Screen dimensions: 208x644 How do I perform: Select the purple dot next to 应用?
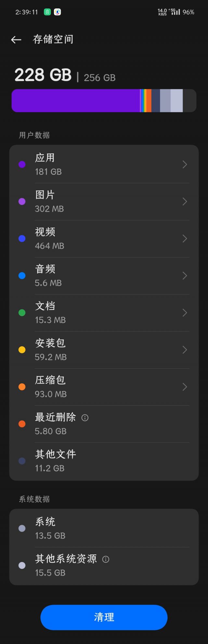coord(22,164)
